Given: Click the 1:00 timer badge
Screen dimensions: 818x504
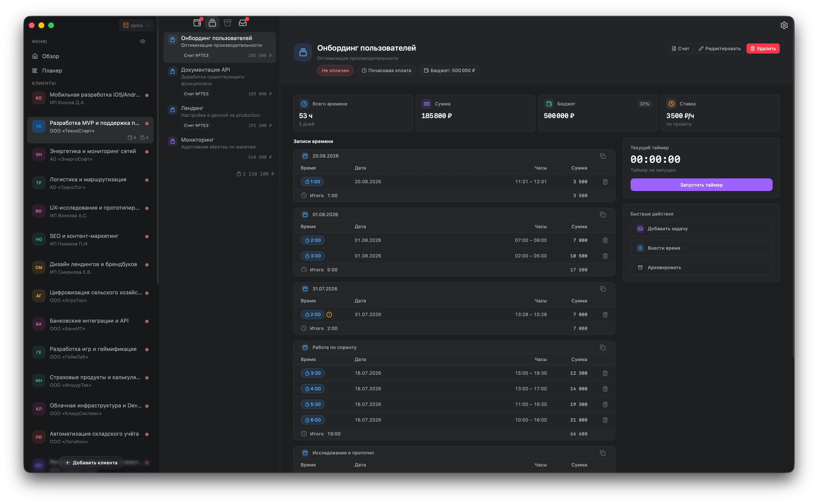Looking at the screenshot, I should 312,182.
